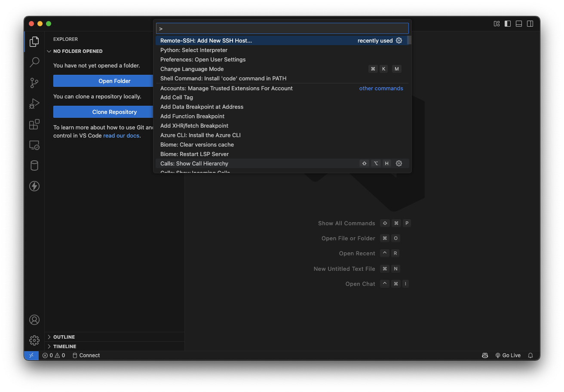This screenshot has width=564, height=392.
Task: Open the Source Control view
Action: pyautogui.click(x=34, y=83)
